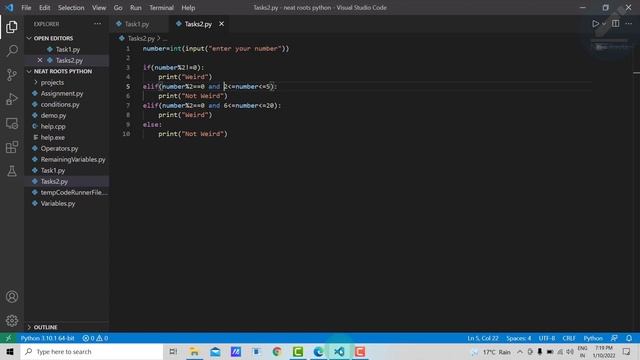This screenshot has height=360, width=640.
Task: Open the File menu
Action: [26, 7]
